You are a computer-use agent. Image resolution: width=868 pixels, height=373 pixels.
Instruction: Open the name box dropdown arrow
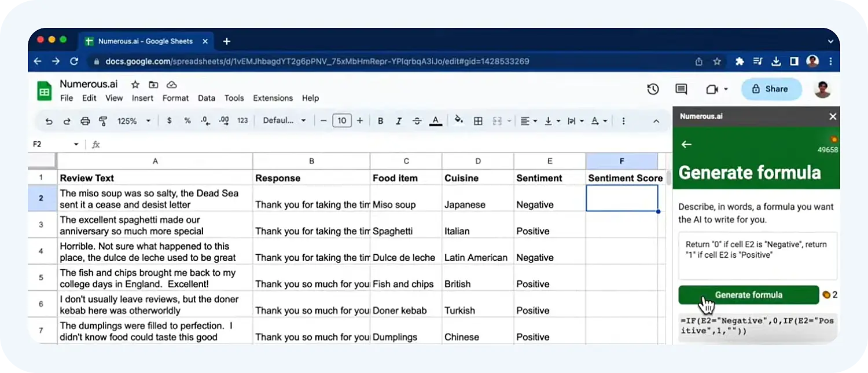coord(76,144)
